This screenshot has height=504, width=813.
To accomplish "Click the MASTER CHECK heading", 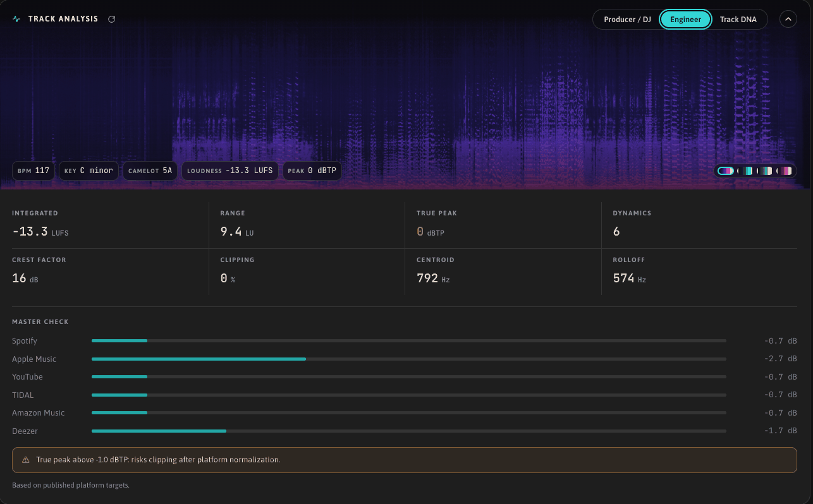I will [x=40, y=322].
